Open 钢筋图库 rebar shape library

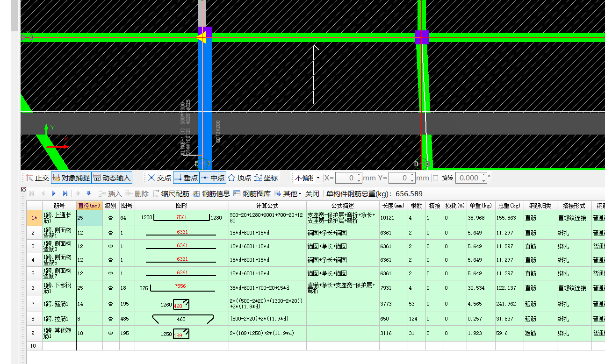click(252, 193)
